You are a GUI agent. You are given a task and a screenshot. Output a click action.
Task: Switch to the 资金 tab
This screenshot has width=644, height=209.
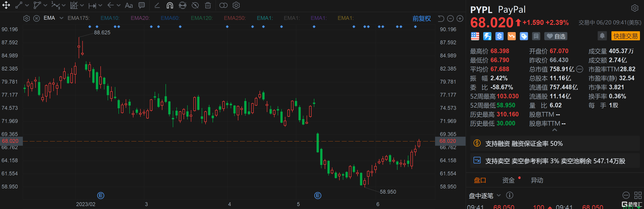pos(508,180)
